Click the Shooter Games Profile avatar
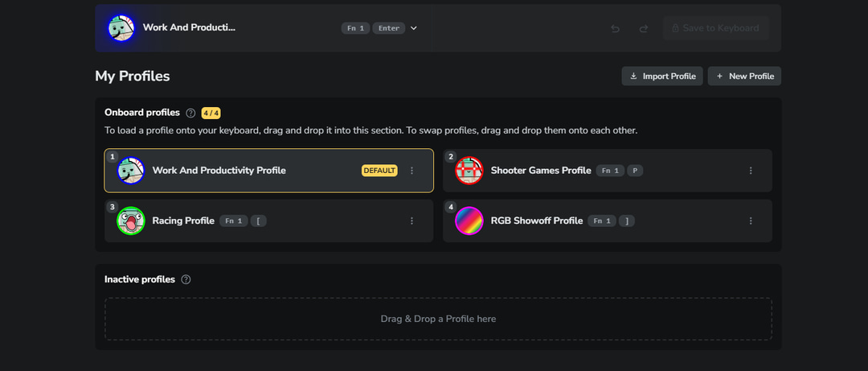868x371 pixels. pyautogui.click(x=469, y=171)
